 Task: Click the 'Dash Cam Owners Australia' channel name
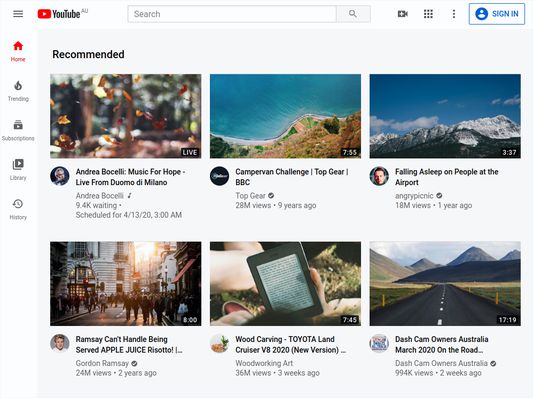[x=441, y=363]
